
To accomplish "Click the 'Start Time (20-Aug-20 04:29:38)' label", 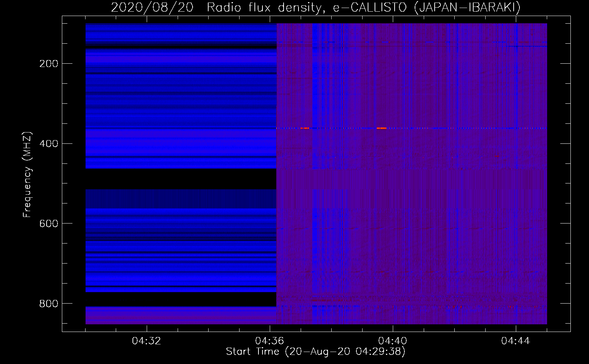I will tap(316, 352).
